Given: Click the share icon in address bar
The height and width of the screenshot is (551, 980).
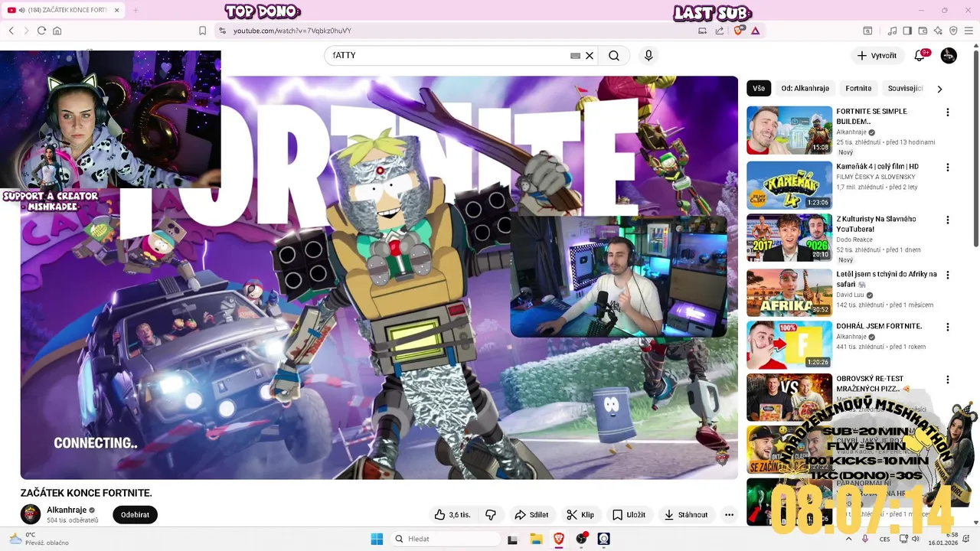Looking at the screenshot, I should click(x=720, y=31).
